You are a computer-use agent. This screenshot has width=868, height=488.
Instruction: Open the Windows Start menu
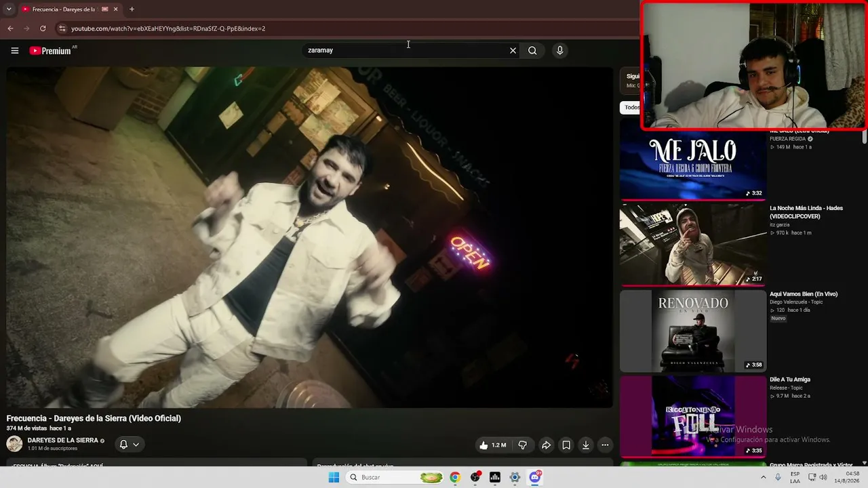click(334, 477)
